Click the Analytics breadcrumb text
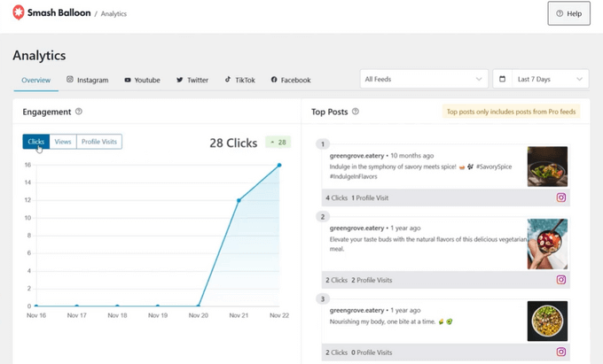603x364 pixels. (114, 14)
